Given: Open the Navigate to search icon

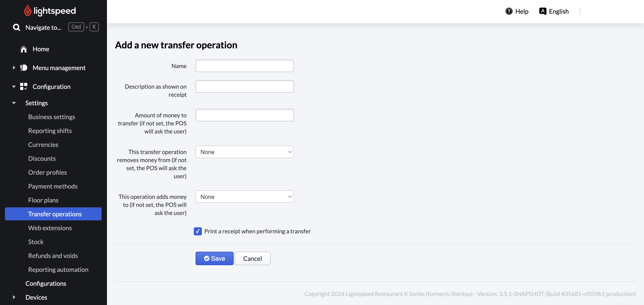Looking at the screenshot, I should 17,27.
